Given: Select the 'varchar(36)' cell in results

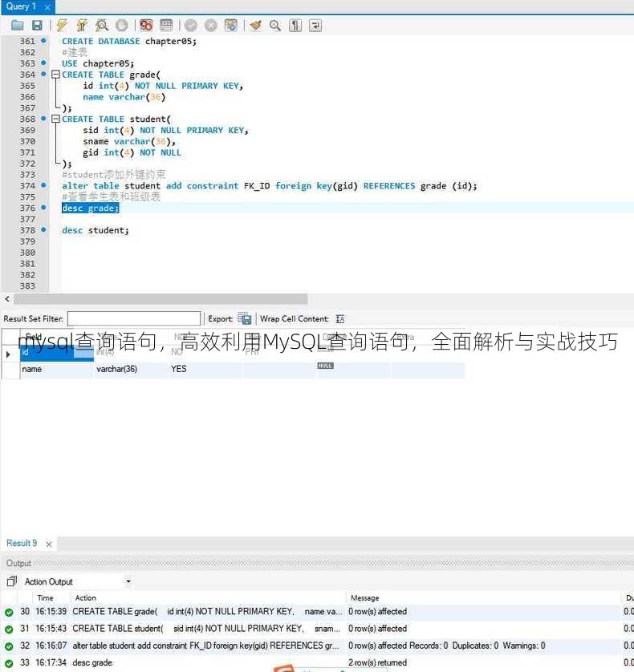Looking at the screenshot, I should 132,369.
